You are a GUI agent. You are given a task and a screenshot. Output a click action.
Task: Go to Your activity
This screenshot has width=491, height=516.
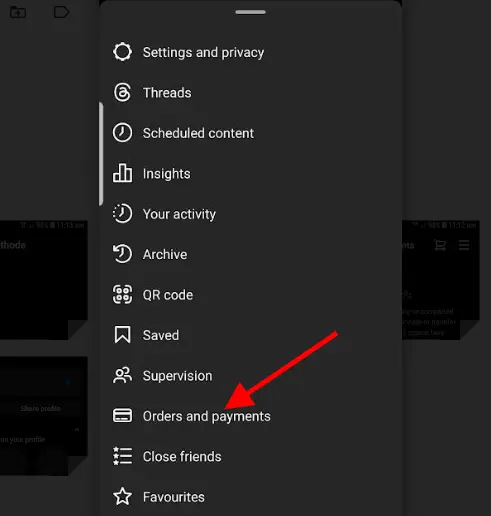click(x=179, y=214)
